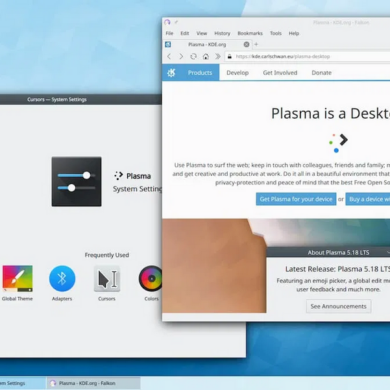Click the System Settings sliders logo
390x390 pixels.
[77, 182]
